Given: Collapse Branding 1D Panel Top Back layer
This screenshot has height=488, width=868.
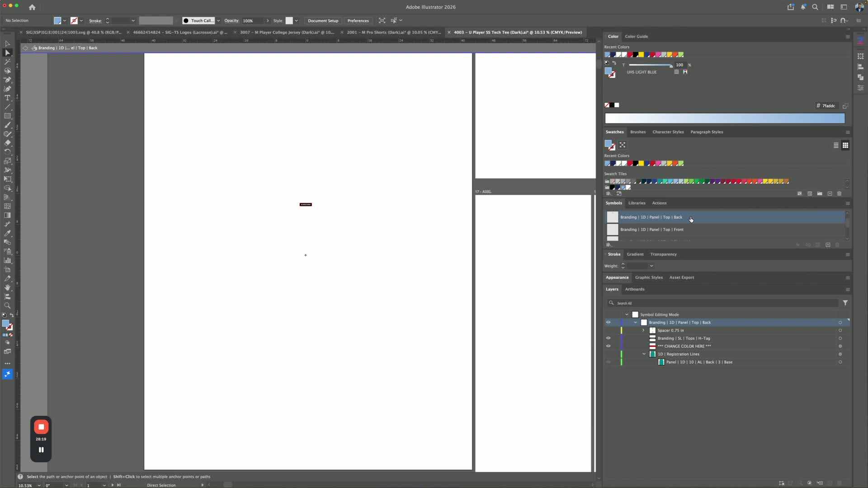Looking at the screenshot, I should pyautogui.click(x=635, y=323).
